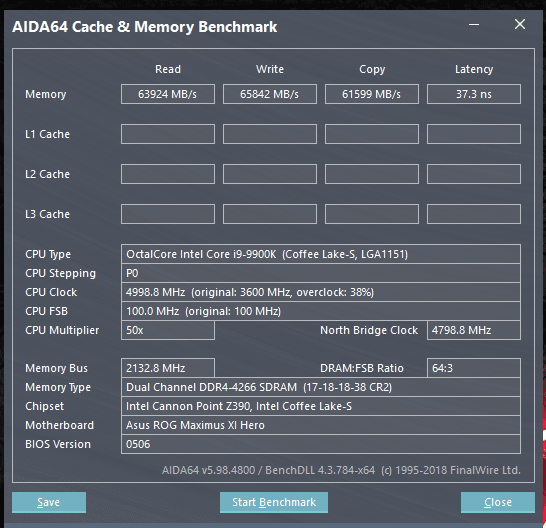
Task: Select the Memory Read result field
Action: pyautogui.click(x=168, y=94)
